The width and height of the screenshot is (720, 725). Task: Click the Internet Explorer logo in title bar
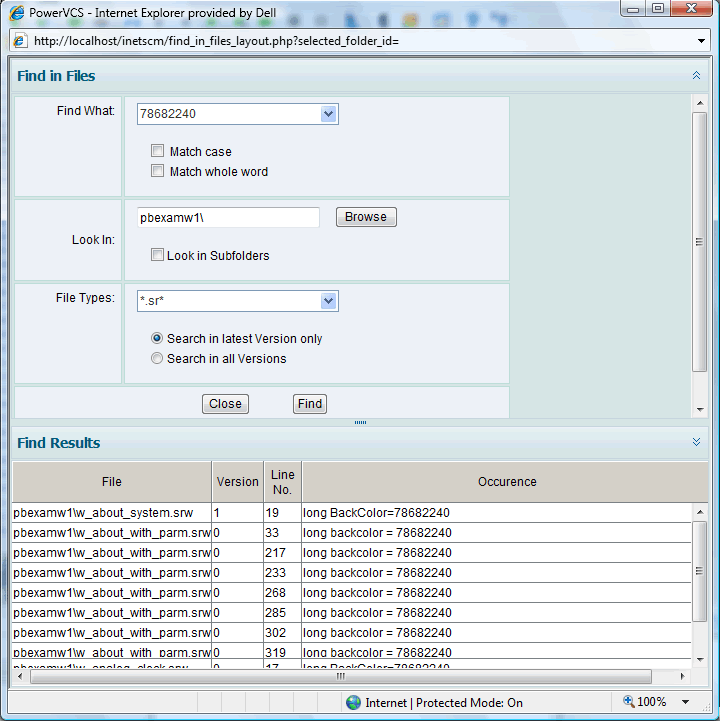[17, 12]
